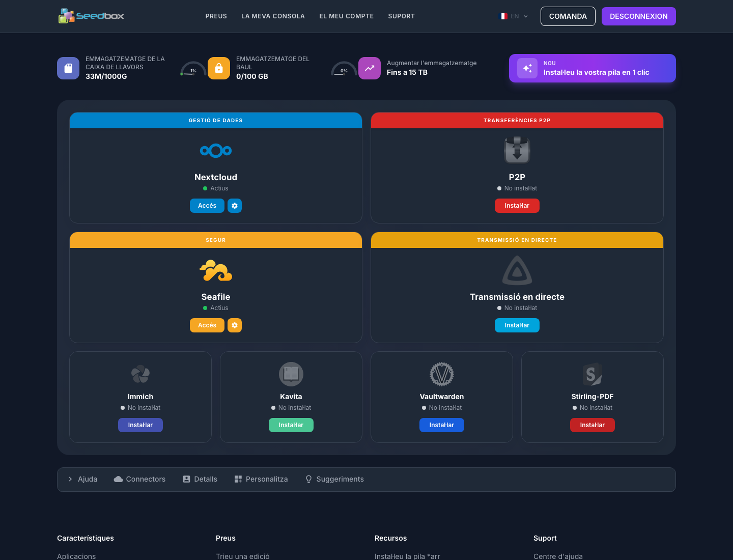Screen dimensions: 733x560
Task: Open Seafile settings gear
Action: click(235, 325)
